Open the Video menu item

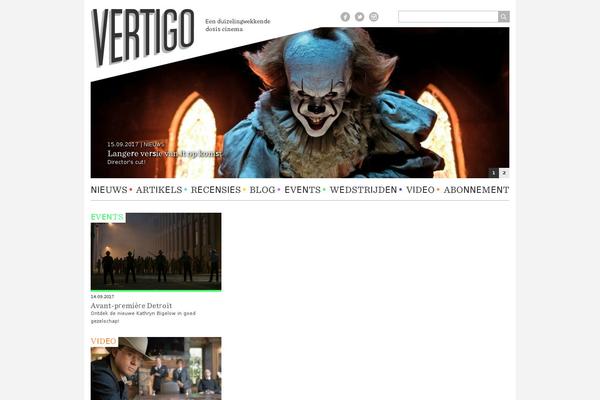(420, 190)
